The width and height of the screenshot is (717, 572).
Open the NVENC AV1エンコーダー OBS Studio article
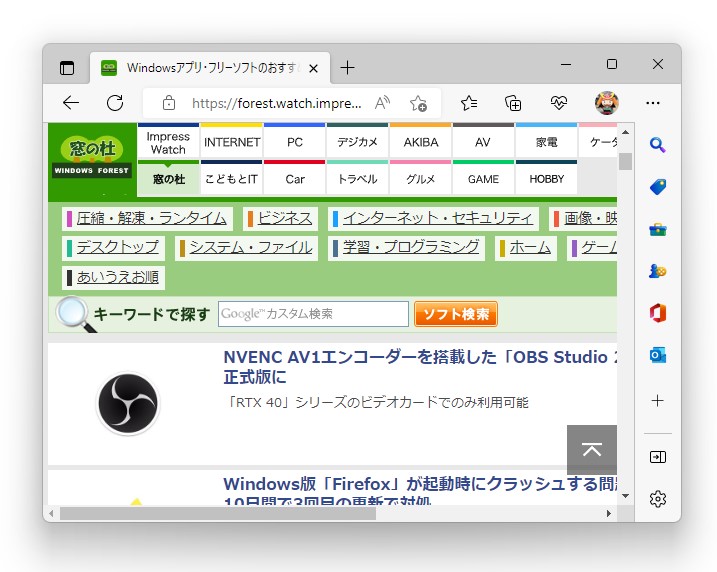click(420, 367)
